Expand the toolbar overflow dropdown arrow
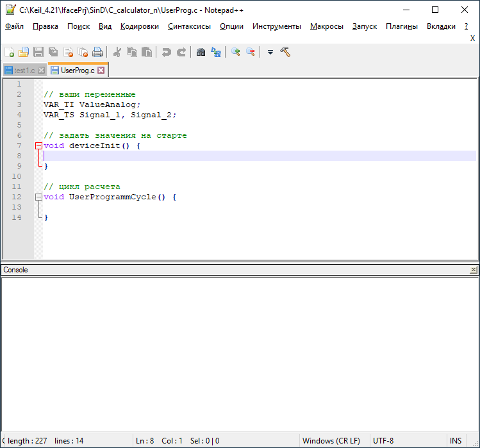The image size is (480, 448). tap(270, 53)
